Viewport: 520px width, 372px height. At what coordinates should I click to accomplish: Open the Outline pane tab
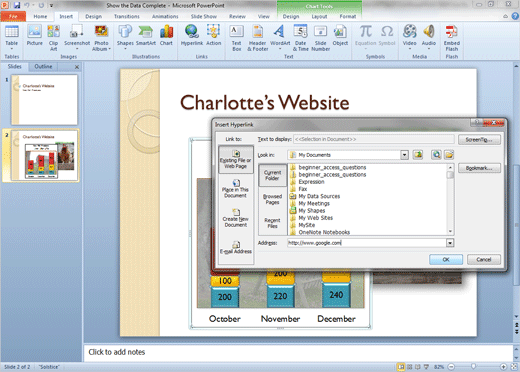(x=43, y=67)
